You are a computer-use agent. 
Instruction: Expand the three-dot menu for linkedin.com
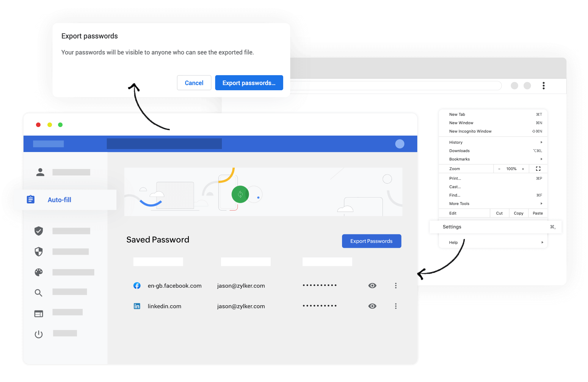(396, 306)
